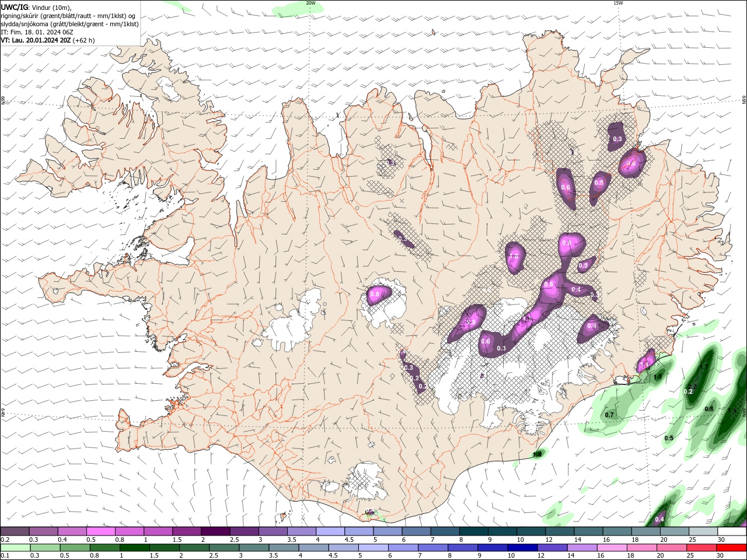
Task: Click the '15W' longitude label
Action: pos(618,3)
